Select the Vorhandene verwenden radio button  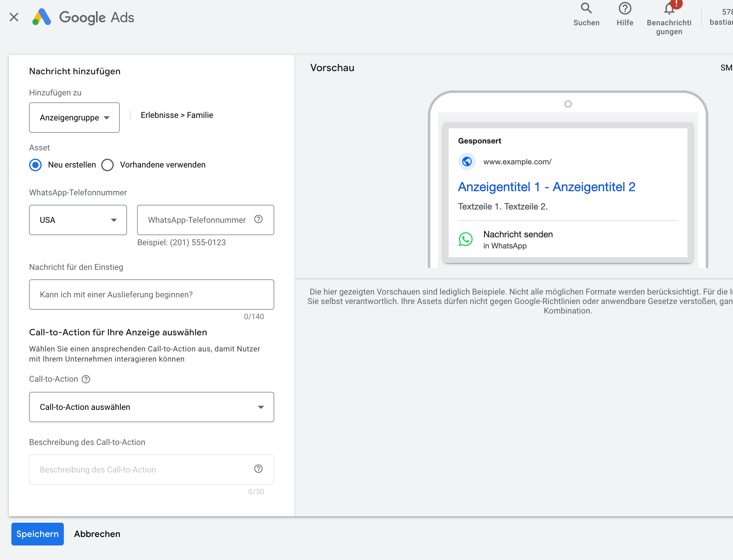tap(107, 165)
